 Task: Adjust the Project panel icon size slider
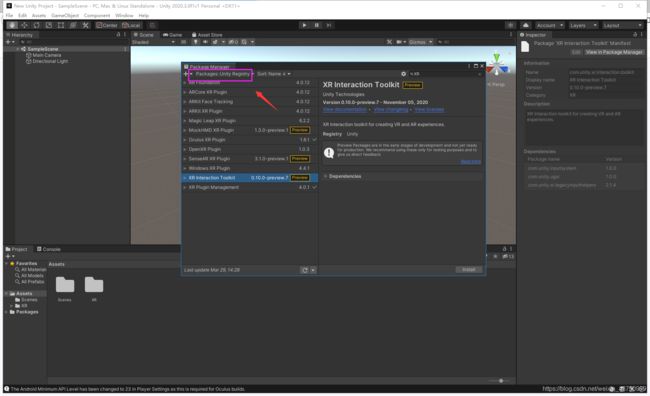501,381
